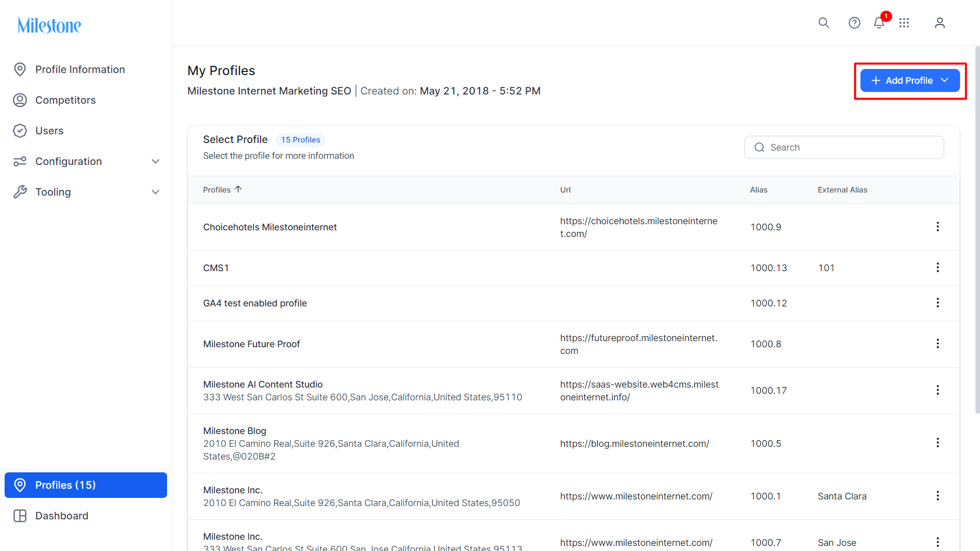980x551 pixels.
Task: Expand the Configuration menu chevron
Action: pos(156,161)
